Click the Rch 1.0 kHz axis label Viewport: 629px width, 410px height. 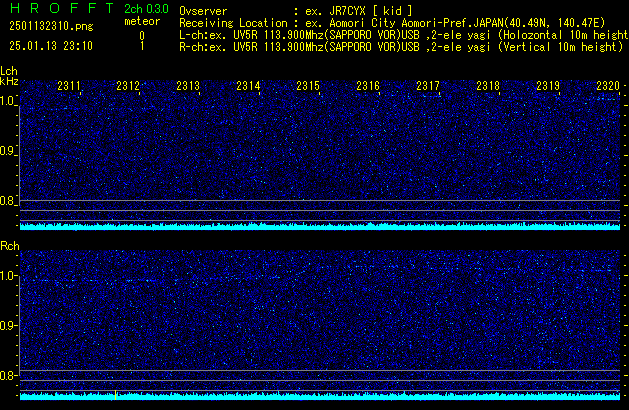7,276
